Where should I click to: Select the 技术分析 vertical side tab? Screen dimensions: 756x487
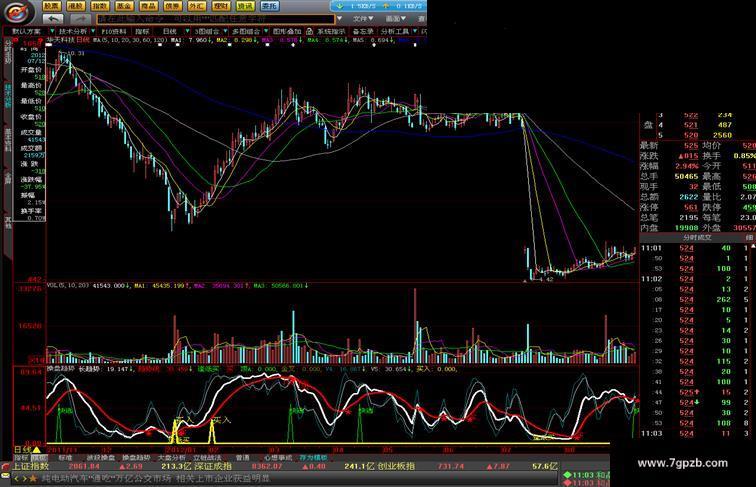7,96
